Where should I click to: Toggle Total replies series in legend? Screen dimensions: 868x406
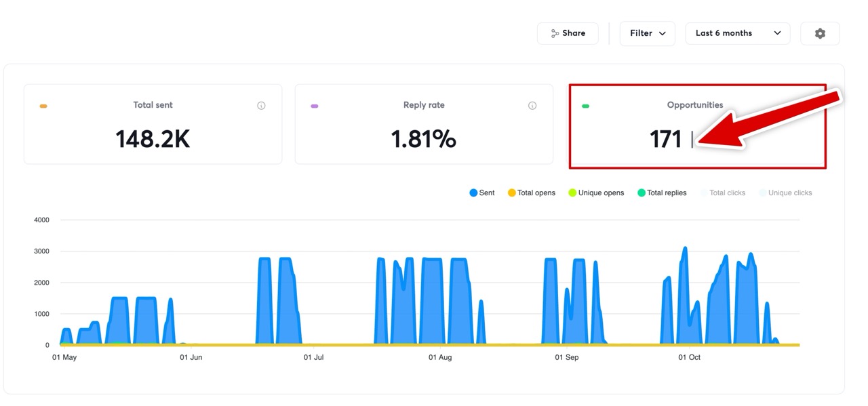661,193
